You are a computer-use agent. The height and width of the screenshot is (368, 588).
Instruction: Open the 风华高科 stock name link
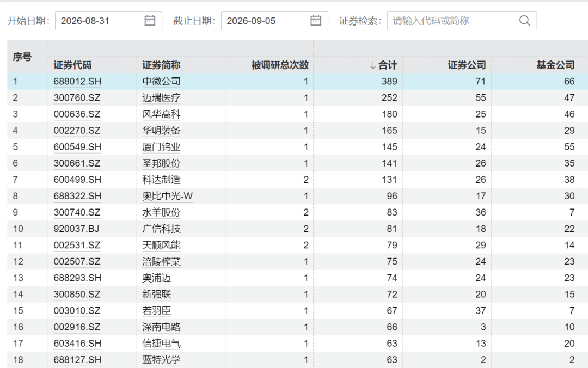(161, 114)
